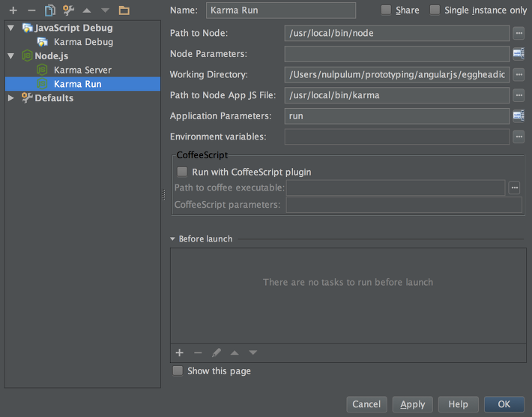The height and width of the screenshot is (417, 532).
Task: Browse for the Path to Node
Action: coord(519,33)
